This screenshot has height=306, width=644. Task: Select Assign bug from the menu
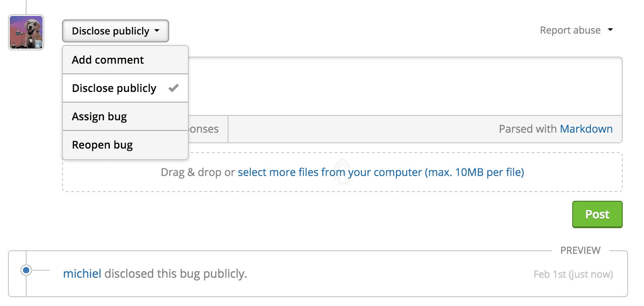pyautogui.click(x=99, y=116)
